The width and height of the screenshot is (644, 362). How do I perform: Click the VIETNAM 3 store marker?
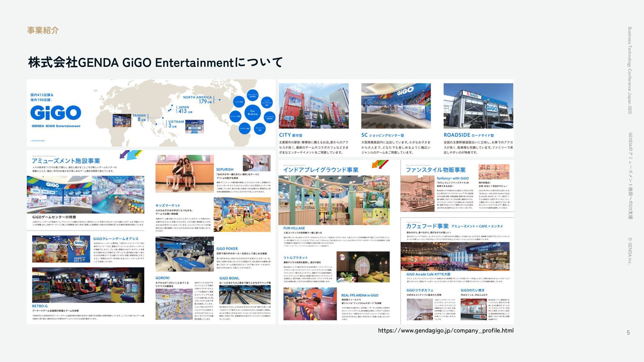176,124
